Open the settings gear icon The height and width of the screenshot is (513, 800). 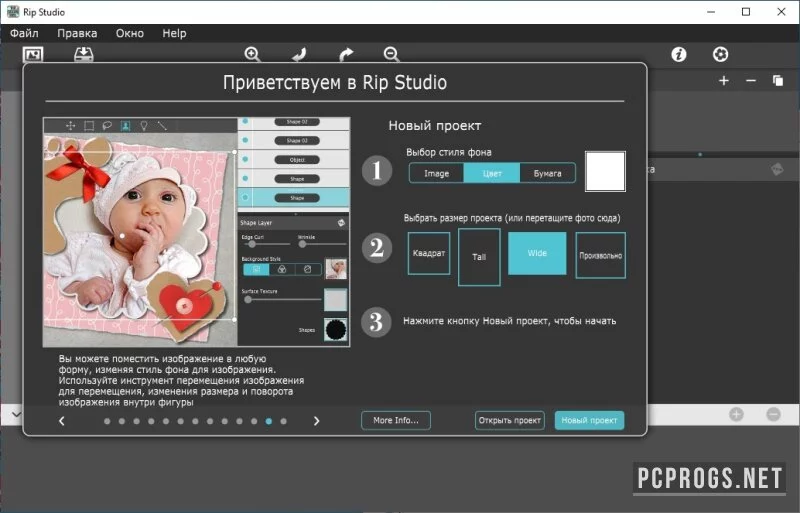point(720,54)
